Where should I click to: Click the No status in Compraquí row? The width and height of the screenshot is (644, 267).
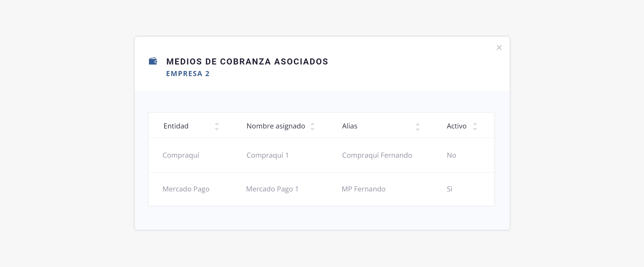[452, 155]
